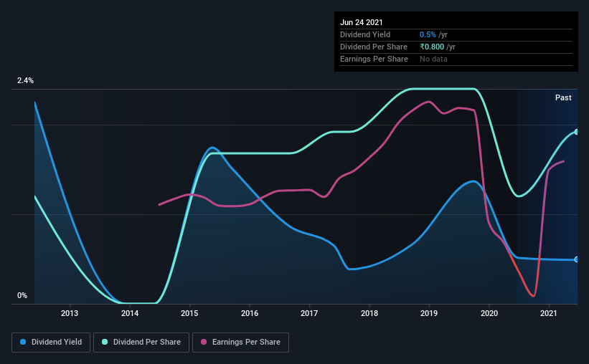Click the 'Past' label in chart
The height and width of the screenshot is (364, 589).
click(x=563, y=97)
